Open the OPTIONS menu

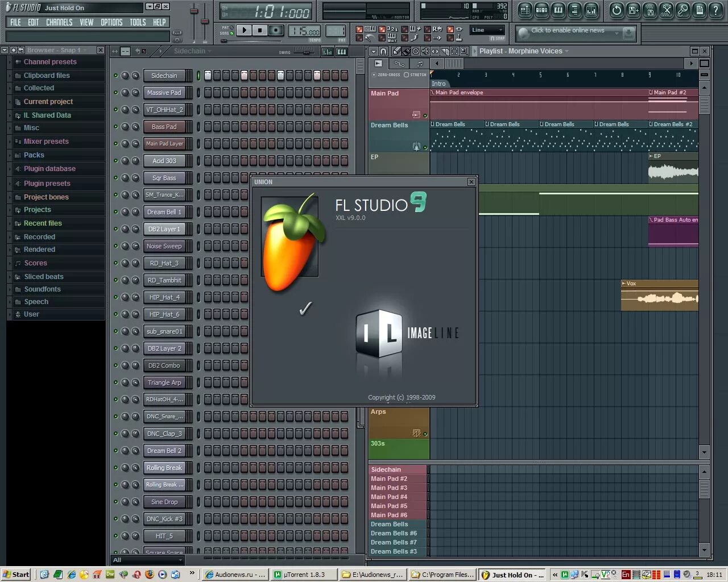click(111, 22)
